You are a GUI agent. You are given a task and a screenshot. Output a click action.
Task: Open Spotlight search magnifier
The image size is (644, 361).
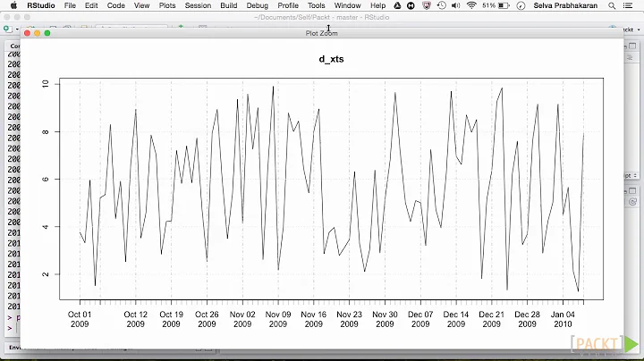(x=612, y=5)
